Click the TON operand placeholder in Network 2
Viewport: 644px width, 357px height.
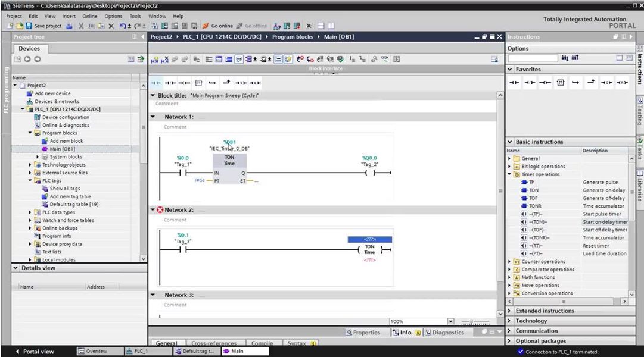tap(369, 239)
